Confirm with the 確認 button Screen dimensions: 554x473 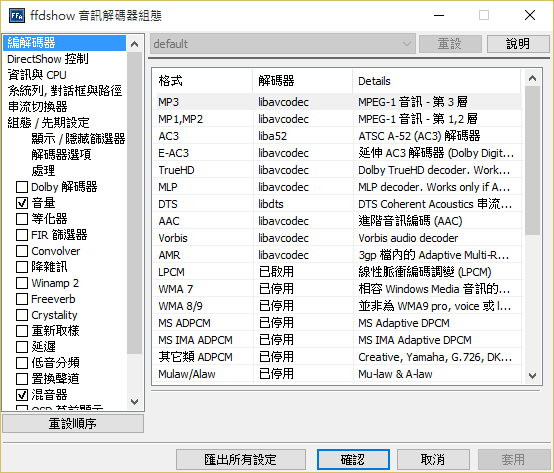[353, 460]
